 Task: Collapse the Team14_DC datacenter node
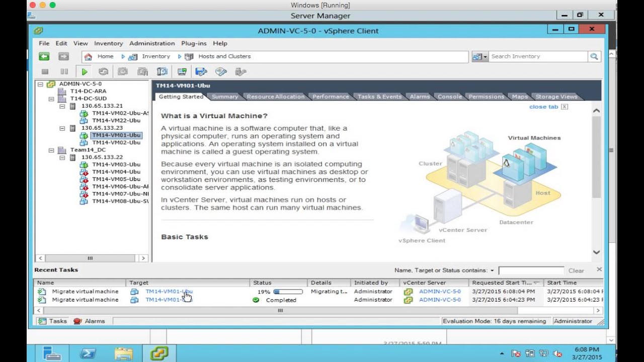pyautogui.click(x=51, y=150)
